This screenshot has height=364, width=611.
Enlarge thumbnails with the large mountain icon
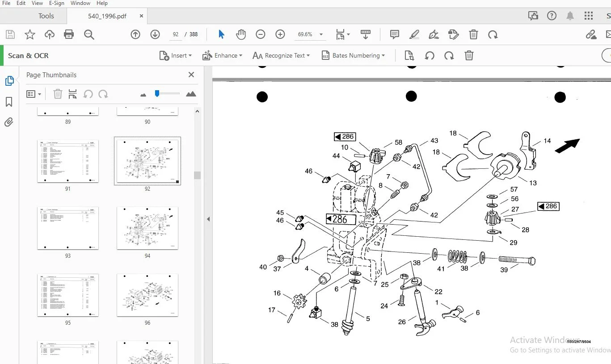191,94
